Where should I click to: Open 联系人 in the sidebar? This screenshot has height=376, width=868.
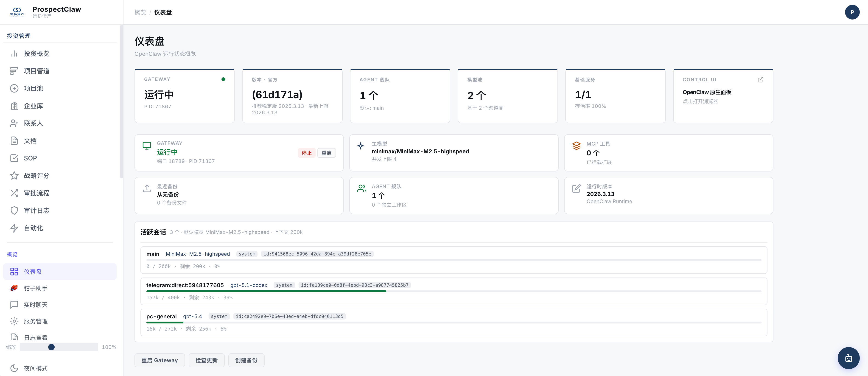(33, 123)
